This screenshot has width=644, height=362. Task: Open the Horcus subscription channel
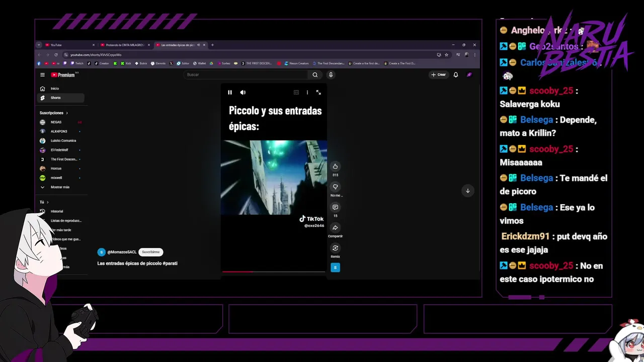[61, 168]
